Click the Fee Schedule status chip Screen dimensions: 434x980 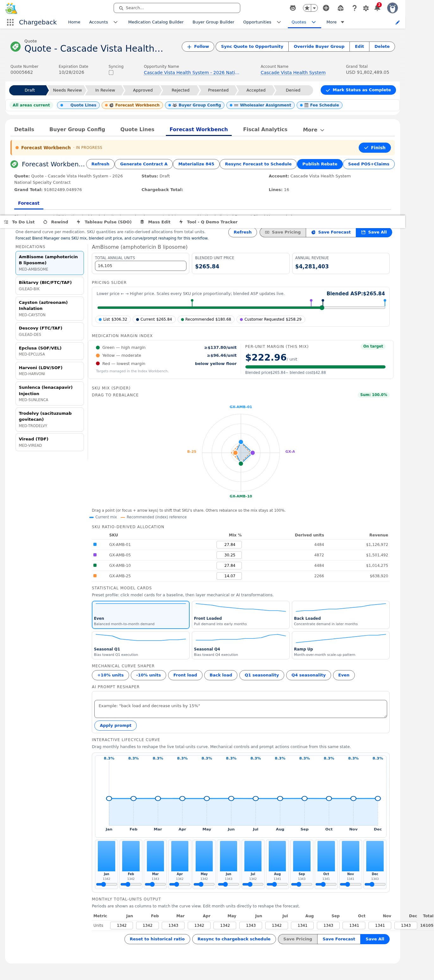click(320, 106)
